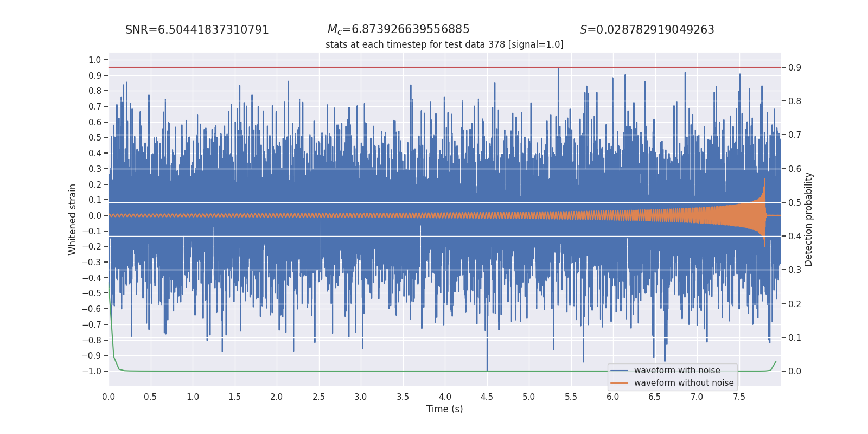The width and height of the screenshot is (868, 434).
Task: Click the −0.3 tick on Whitened strain axis
Action: point(92,262)
